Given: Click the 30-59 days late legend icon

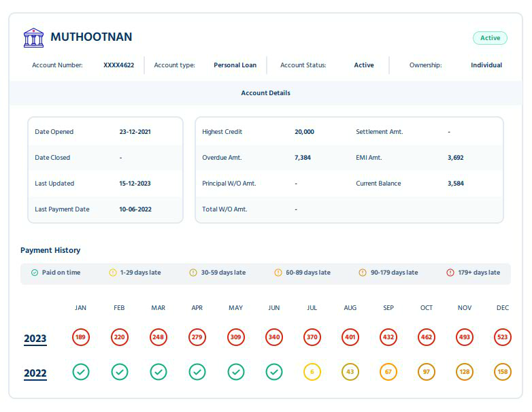Looking at the screenshot, I should click(x=193, y=273).
